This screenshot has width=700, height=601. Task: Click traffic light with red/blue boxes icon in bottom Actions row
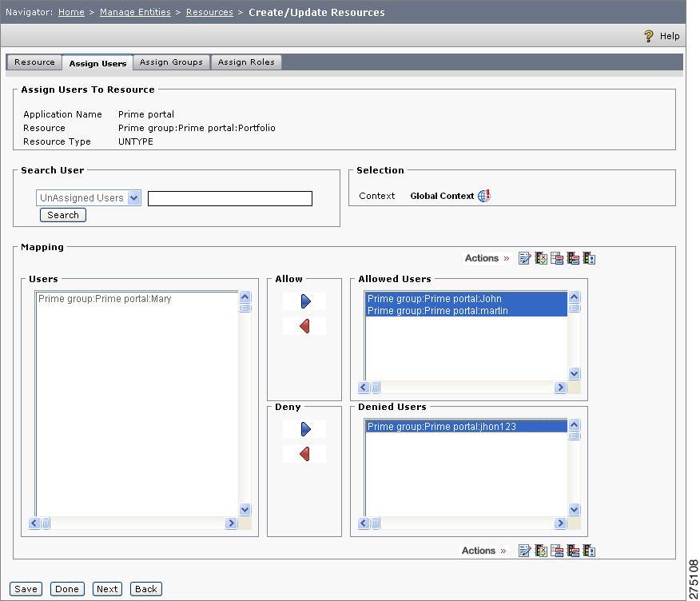(x=573, y=551)
